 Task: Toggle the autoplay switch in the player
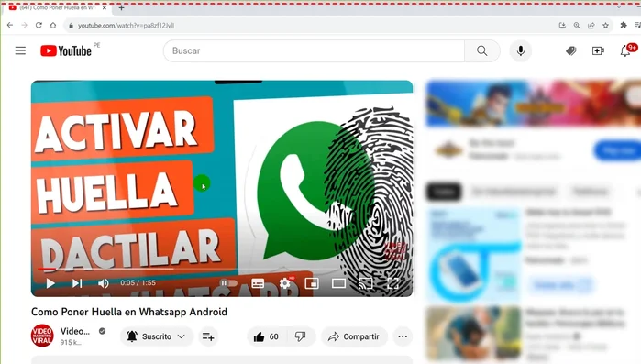(x=228, y=282)
